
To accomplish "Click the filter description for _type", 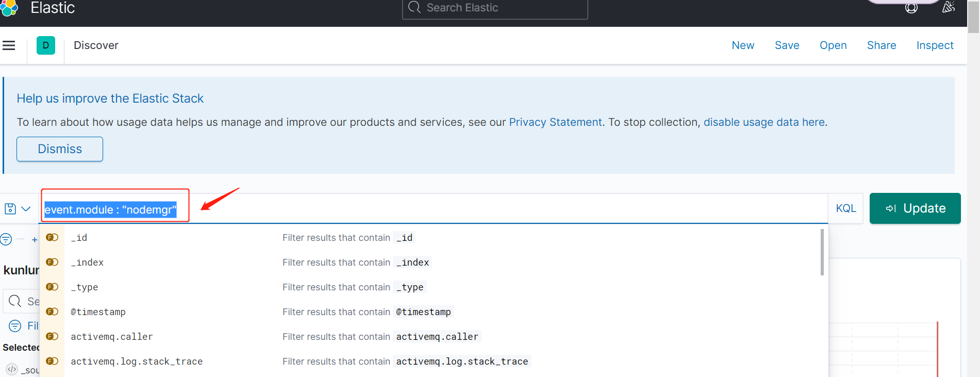I will point(354,287).
